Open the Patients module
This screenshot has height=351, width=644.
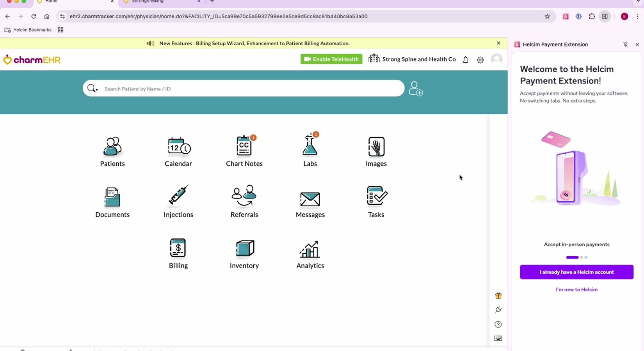click(112, 147)
